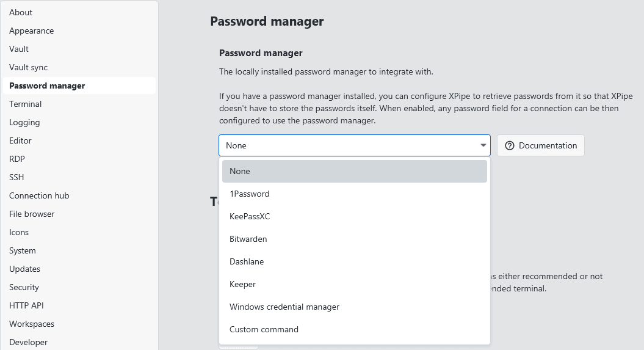This screenshot has width=644, height=350.
Task: Go to HTTP API settings
Action: coord(26,305)
